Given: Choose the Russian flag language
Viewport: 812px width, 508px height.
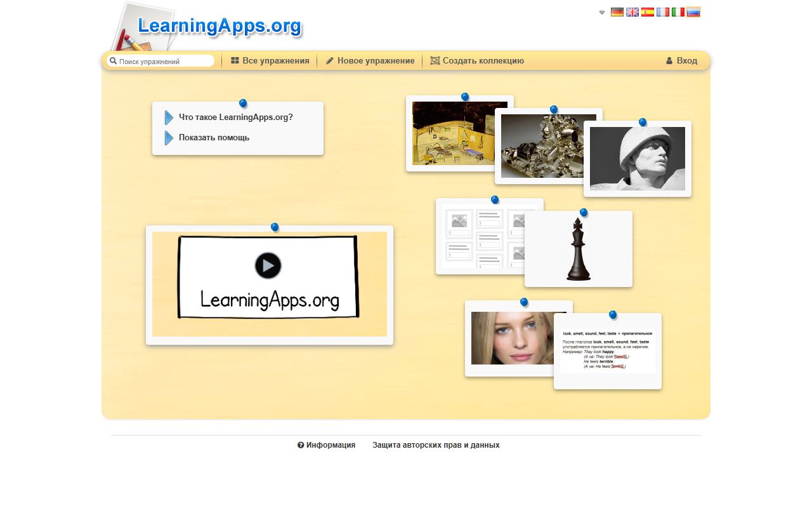Looking at the screenshot, I should (x=693, y=12).
